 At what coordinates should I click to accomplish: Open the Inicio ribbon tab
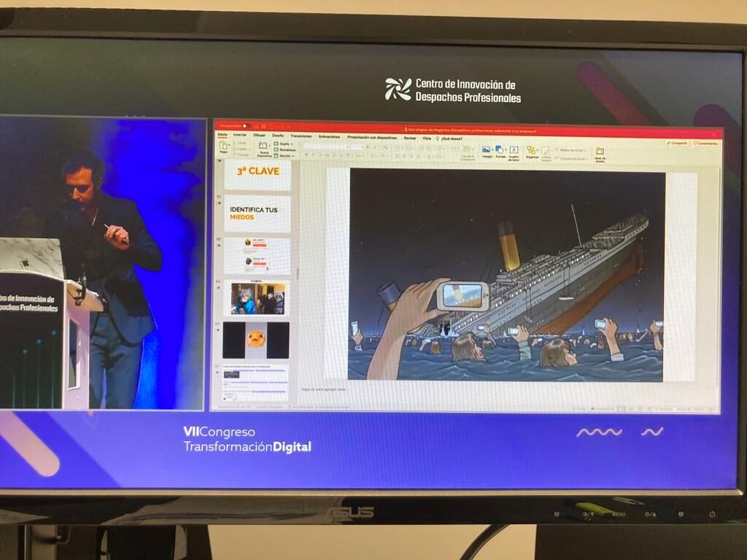pos(222,135)
